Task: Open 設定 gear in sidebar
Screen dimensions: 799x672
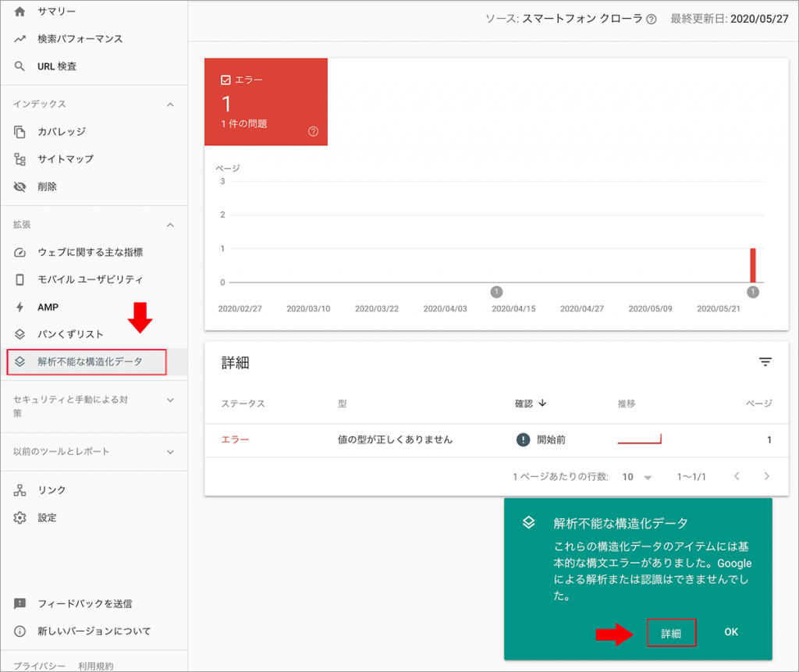Action: click(x=47, y=517)
